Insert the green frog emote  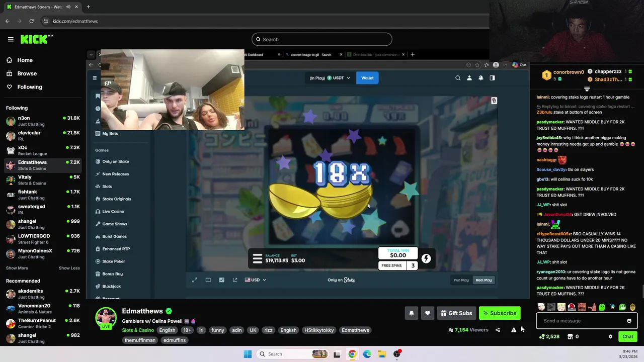622,307
